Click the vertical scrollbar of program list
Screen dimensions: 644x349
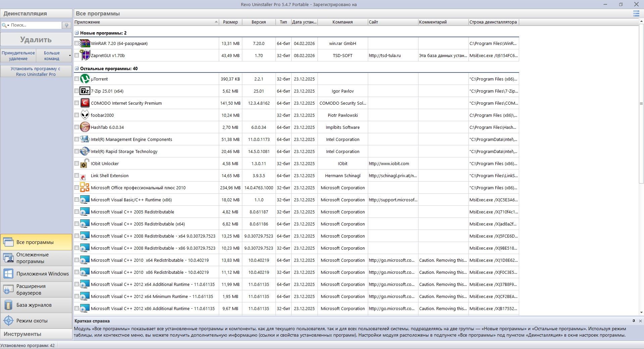tap(641, 134)
